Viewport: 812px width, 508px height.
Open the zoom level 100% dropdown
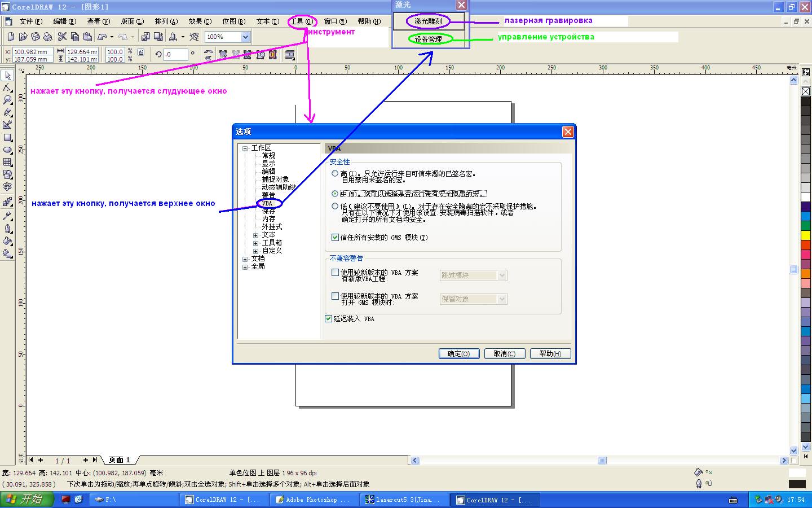click(245, 37)
